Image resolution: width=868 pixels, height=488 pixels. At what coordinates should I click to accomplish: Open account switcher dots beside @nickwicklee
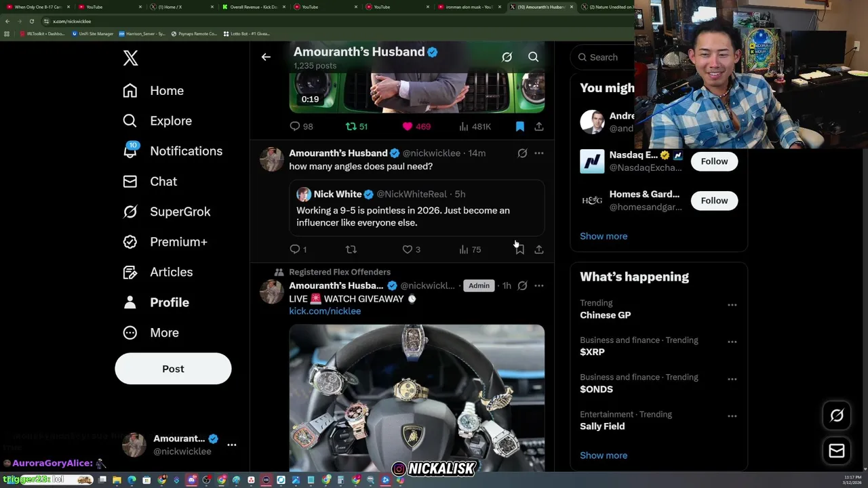tap(232, 445)
